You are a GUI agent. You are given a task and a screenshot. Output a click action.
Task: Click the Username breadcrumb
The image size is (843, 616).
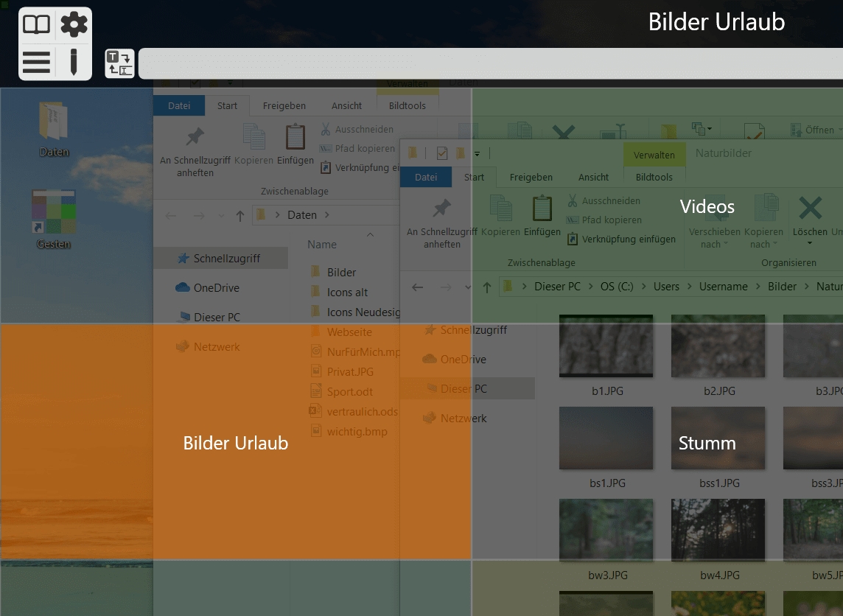723,287
